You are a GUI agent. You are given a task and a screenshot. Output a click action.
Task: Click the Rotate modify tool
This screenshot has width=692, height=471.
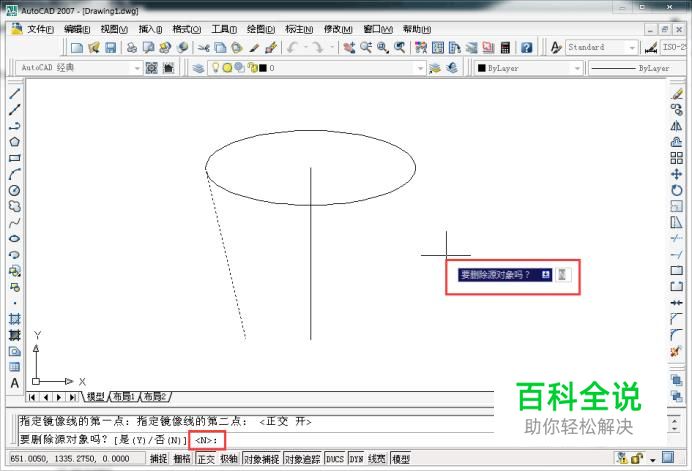coord(677,190)
